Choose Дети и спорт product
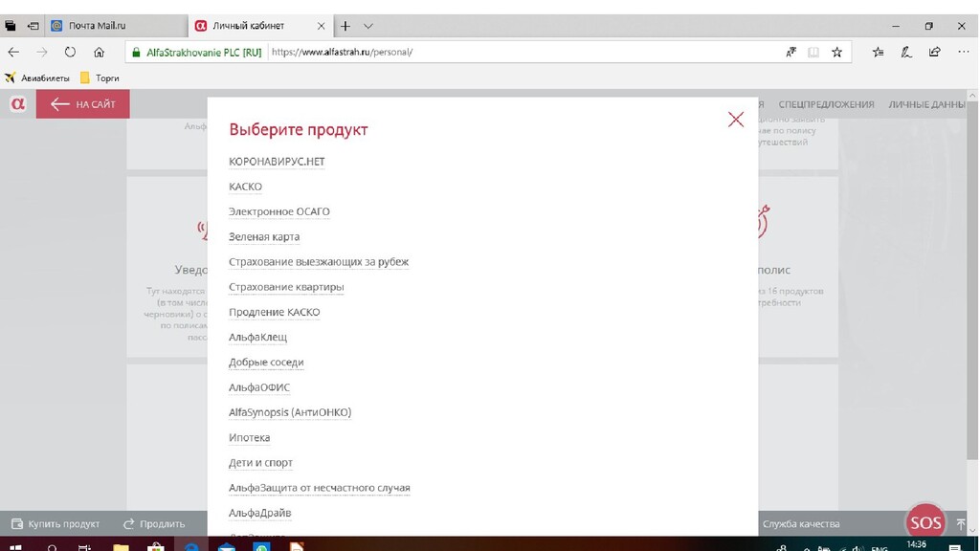The width and height of the screenshot is (980, 551). (260, 462)
